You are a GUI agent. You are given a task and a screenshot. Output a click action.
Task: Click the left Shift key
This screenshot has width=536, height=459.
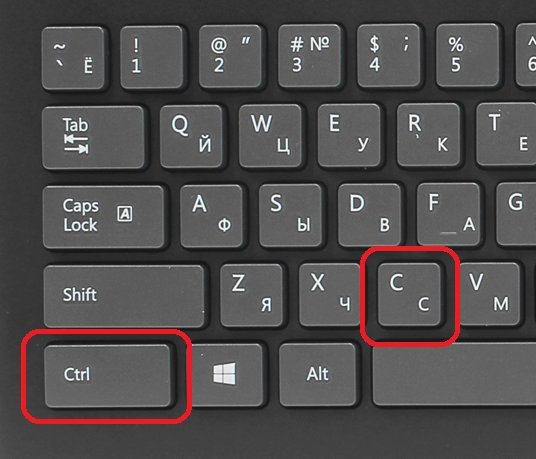click(124, 296)
